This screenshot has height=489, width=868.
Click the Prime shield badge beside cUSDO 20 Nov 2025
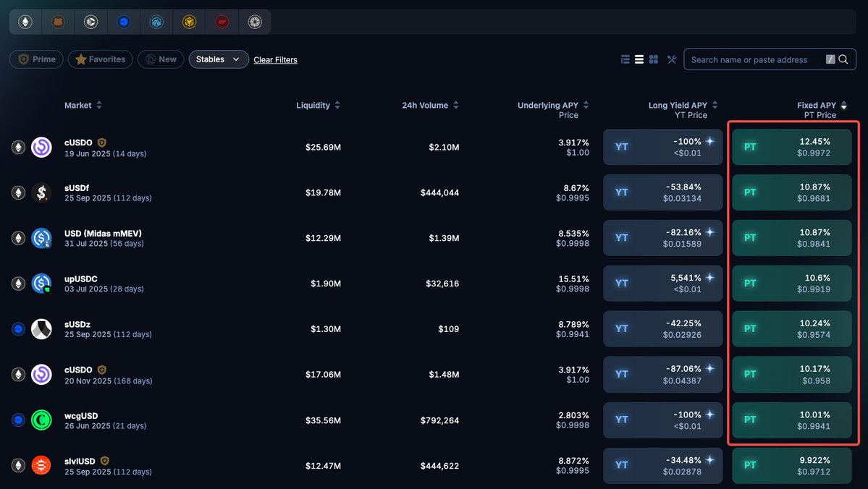tap(102, 370)
